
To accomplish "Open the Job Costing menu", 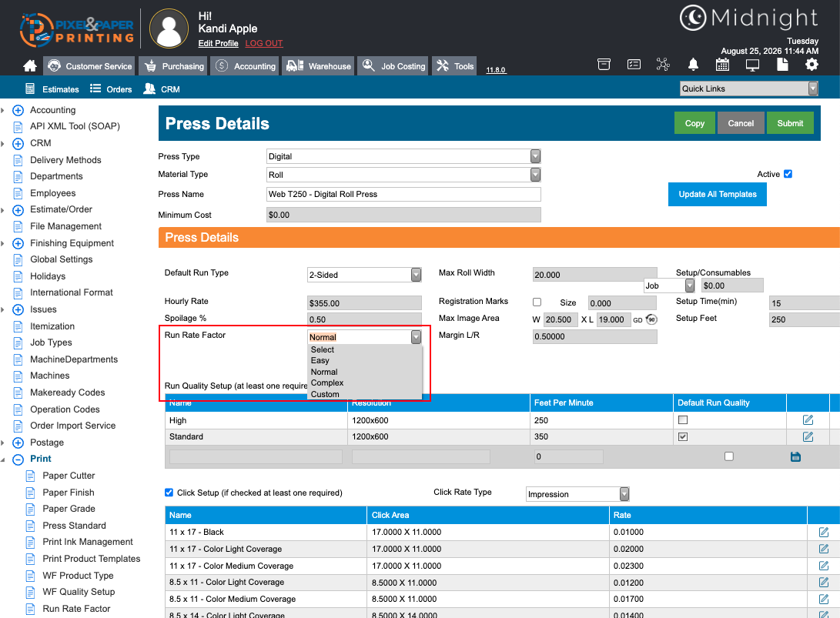I will pos(393,66).
